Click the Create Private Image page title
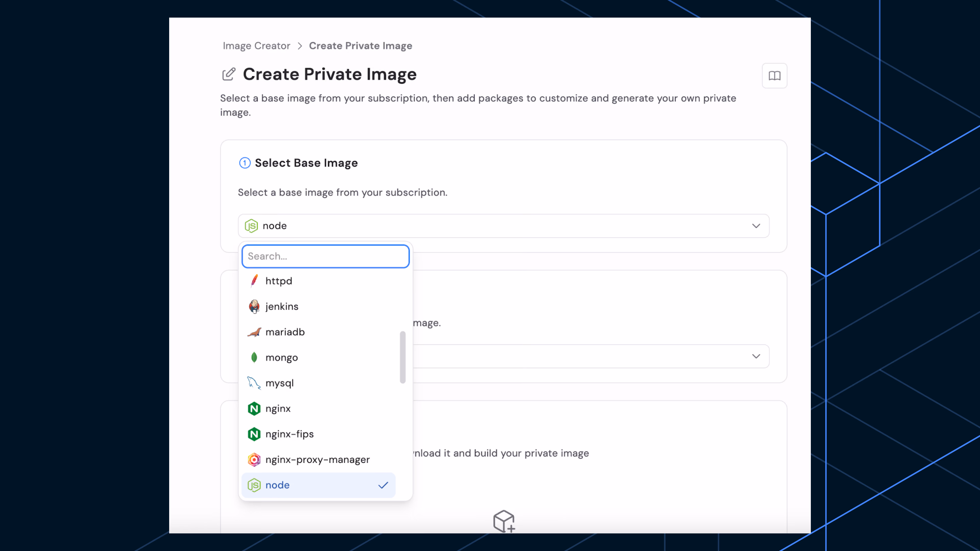 point(330,74)
